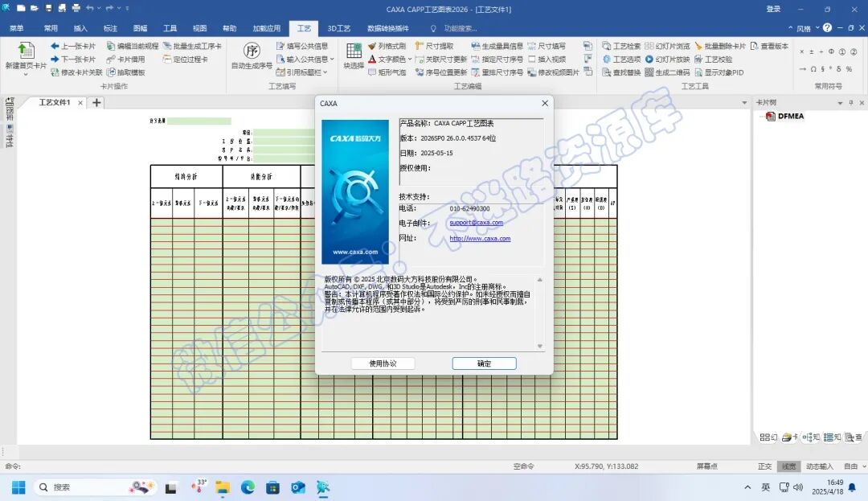Open undo history dropdown arrow
Viewport: 868px width, 501px height.
(x=99, y=8)
